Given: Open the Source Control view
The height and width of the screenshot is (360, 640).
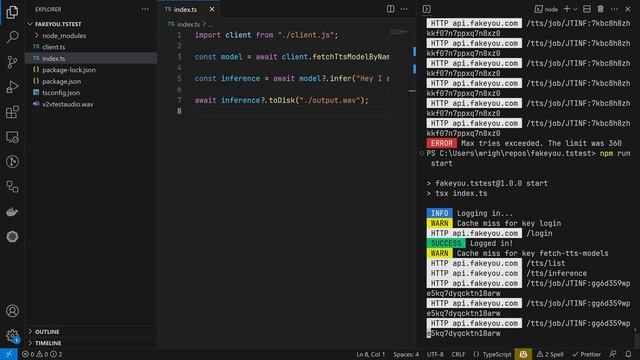Looking at the screenshot, I should tap(12, 62).
